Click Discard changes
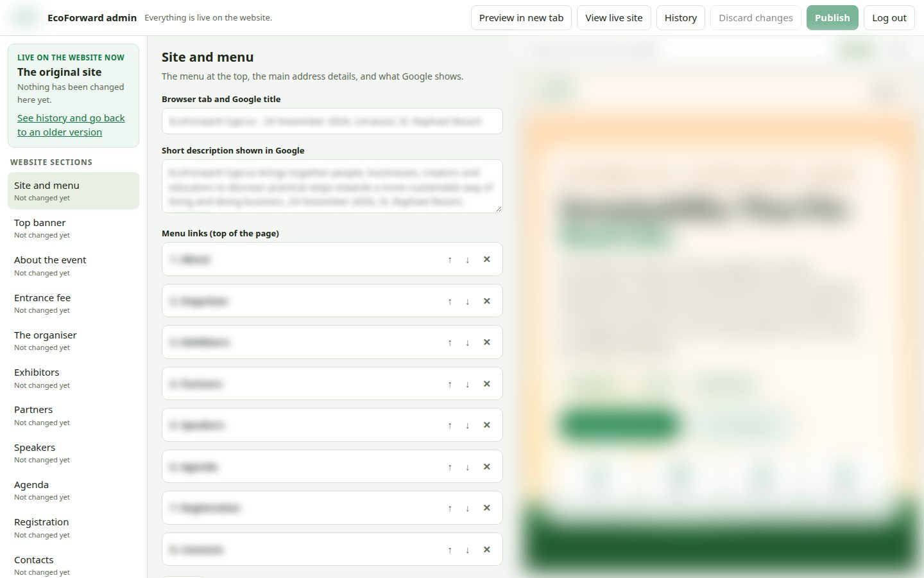Viewport: 924px width, 578px height. [756, 18]
